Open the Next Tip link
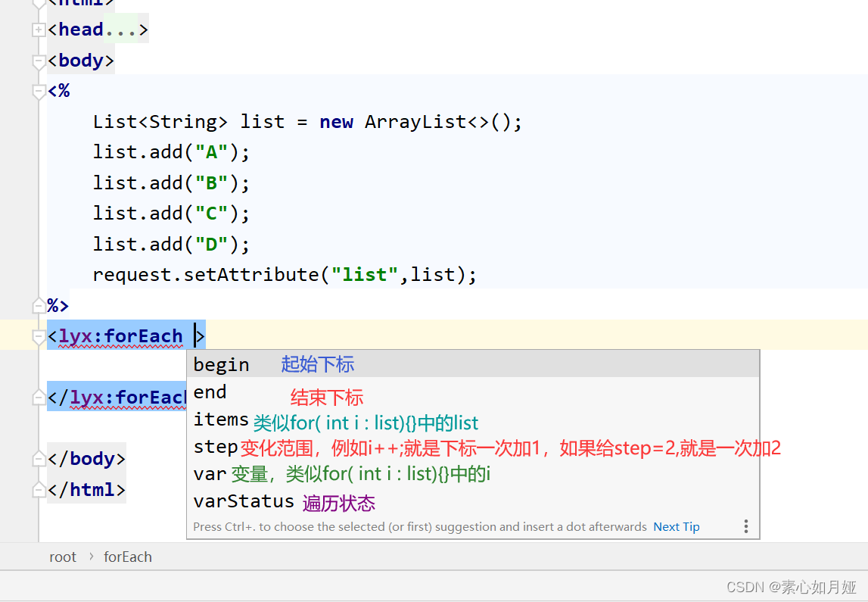The height and width of the screenshot is (602, 868). pos(677,527)
